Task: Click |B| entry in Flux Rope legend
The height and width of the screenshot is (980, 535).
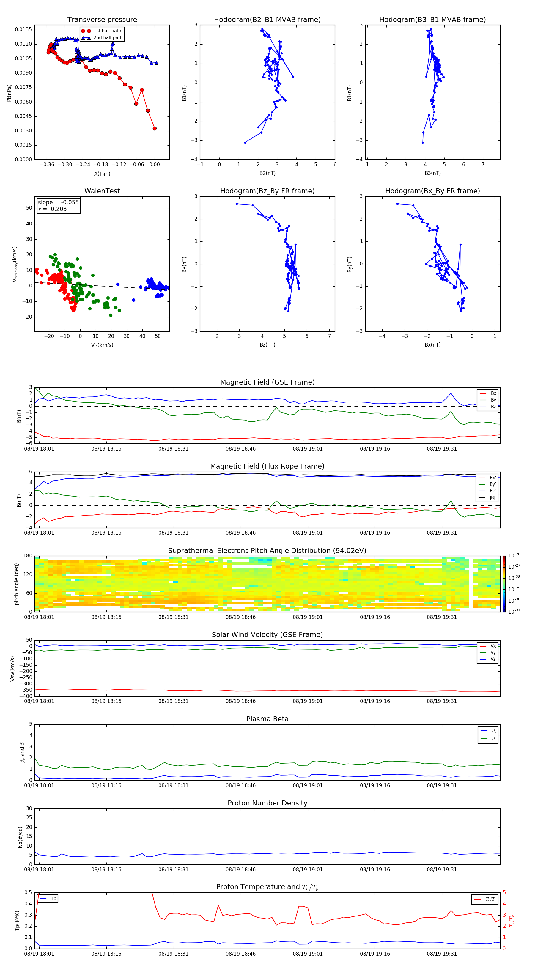Action: tap(487, 498)
